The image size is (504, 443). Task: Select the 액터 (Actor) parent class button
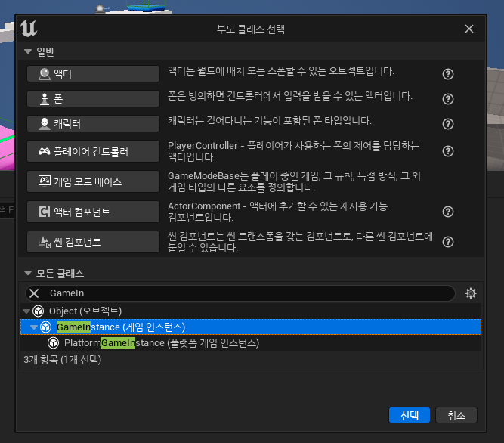[x=93, y=73]
